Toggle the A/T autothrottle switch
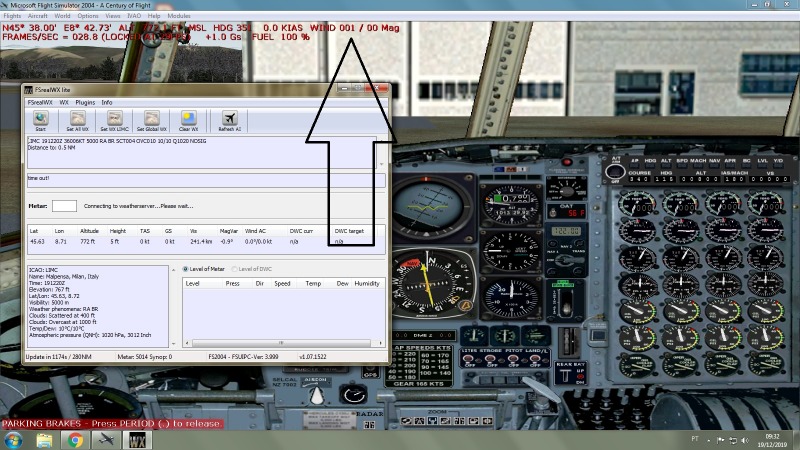The image size is (800, 450). (615, 172)
